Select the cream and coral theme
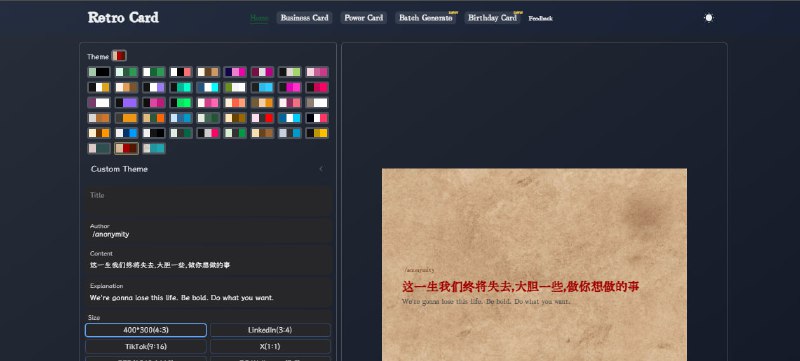 (x=235, y=102)
